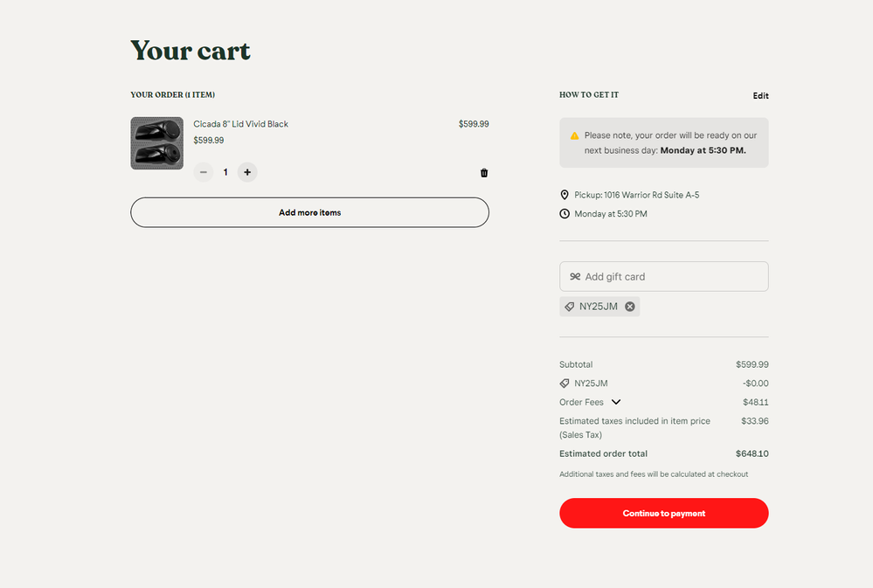This screenshot has width=873, height=588.
Task: Click the pickup location pin icon
Action: coord(565,195)
